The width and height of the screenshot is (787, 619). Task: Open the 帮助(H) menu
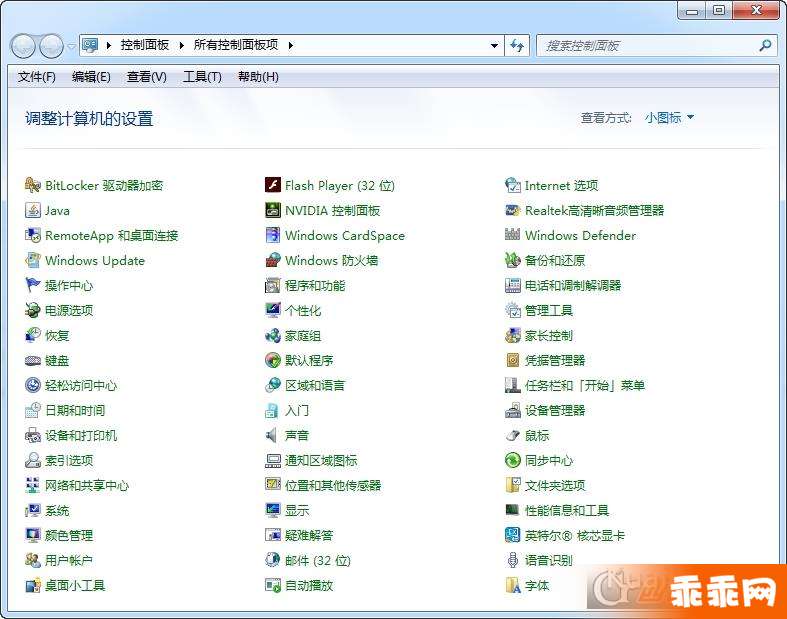point(258,77)
